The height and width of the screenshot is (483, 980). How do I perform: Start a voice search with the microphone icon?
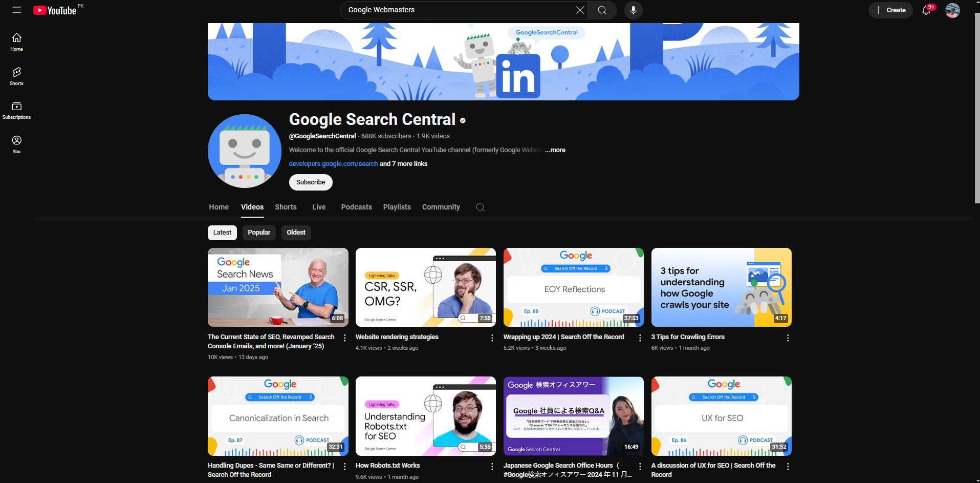pos(633,10)
